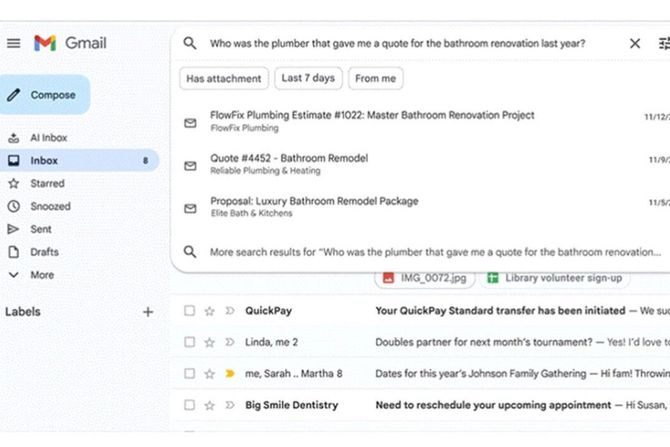Image resolution: width=670 pixels, height=447 pixels.
Task: Select the QuickPay email checkbox
Action: [189, 311]
